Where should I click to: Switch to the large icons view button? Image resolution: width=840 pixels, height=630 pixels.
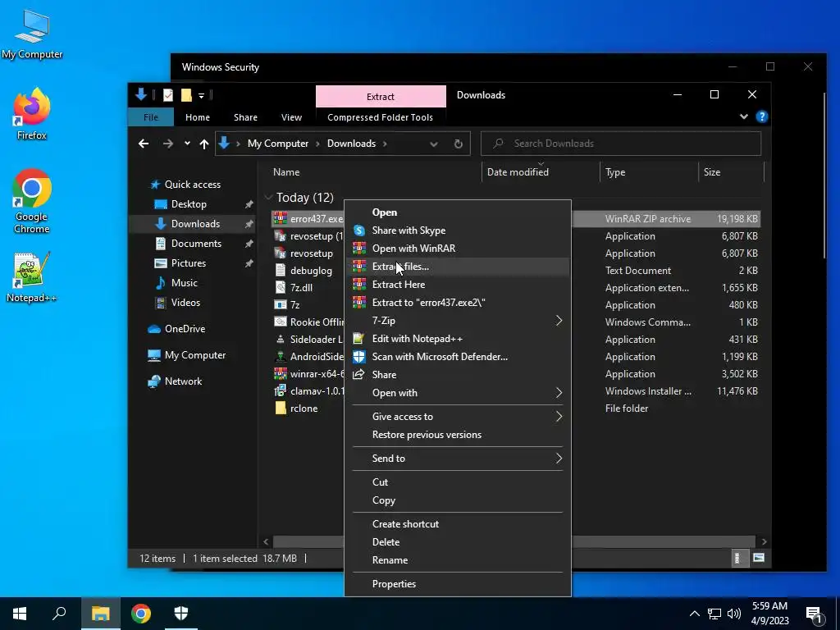[758, 558]
